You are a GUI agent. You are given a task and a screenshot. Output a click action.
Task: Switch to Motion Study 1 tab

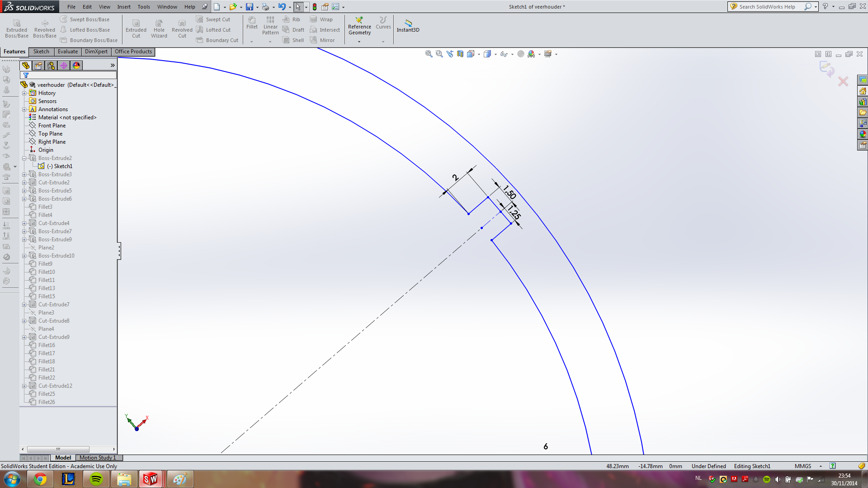pyautogui.click(x=98, y=458)
